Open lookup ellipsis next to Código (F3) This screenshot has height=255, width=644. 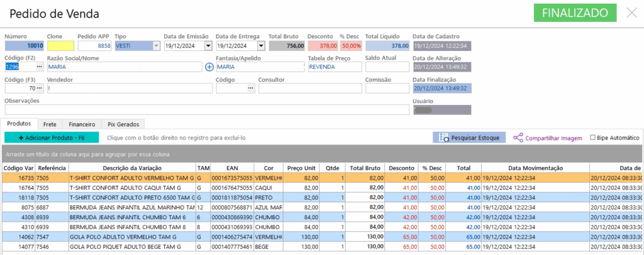coord(39,89)
